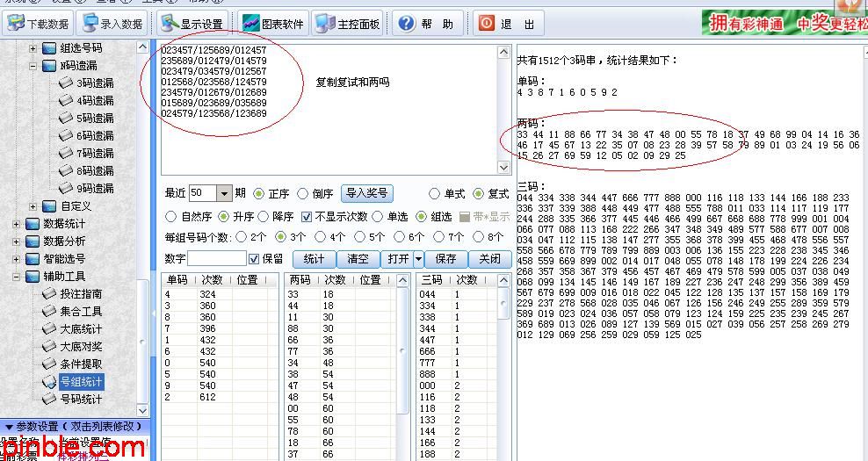Expand the 自定义 tree node
The width and height of the screenshot is (868, 461).
click(x=33, y=205)
